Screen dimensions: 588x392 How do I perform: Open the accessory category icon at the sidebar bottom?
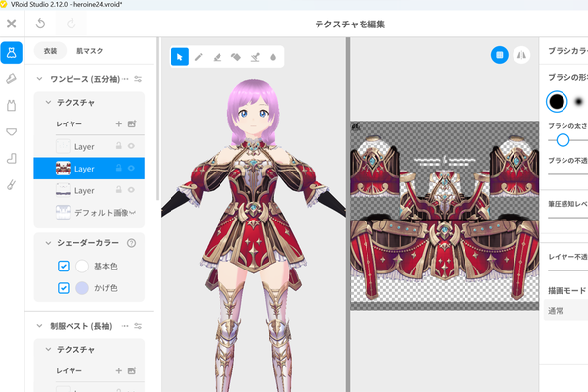[11, 184]
